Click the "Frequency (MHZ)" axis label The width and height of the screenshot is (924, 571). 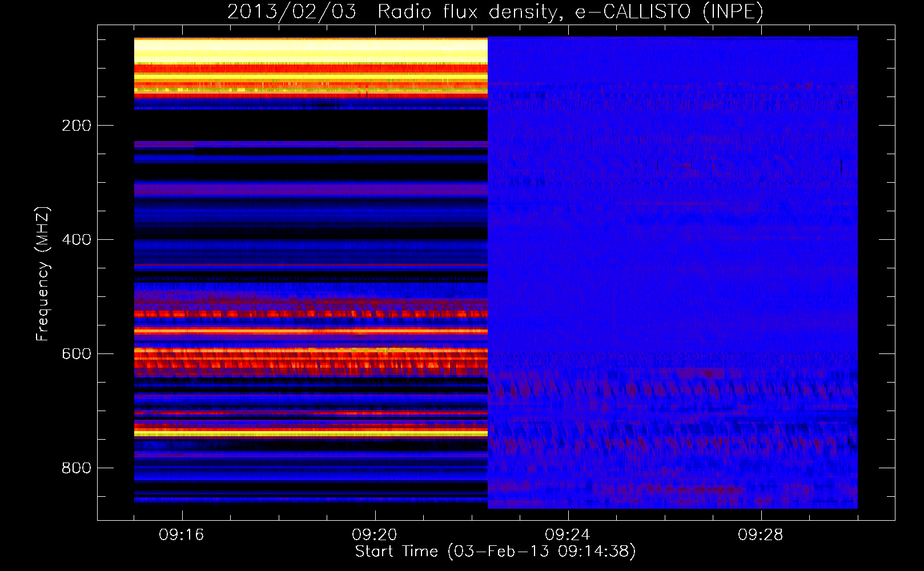coord(42,274)
